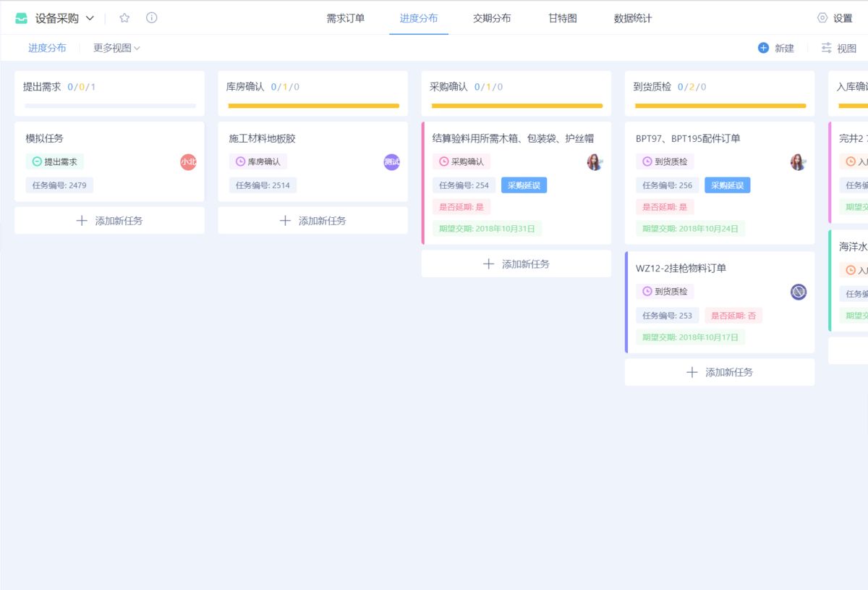868x590 pixels.
Task: Click the 提出需求 status tag on 模拟任务
Action: [x=55, y=162]
